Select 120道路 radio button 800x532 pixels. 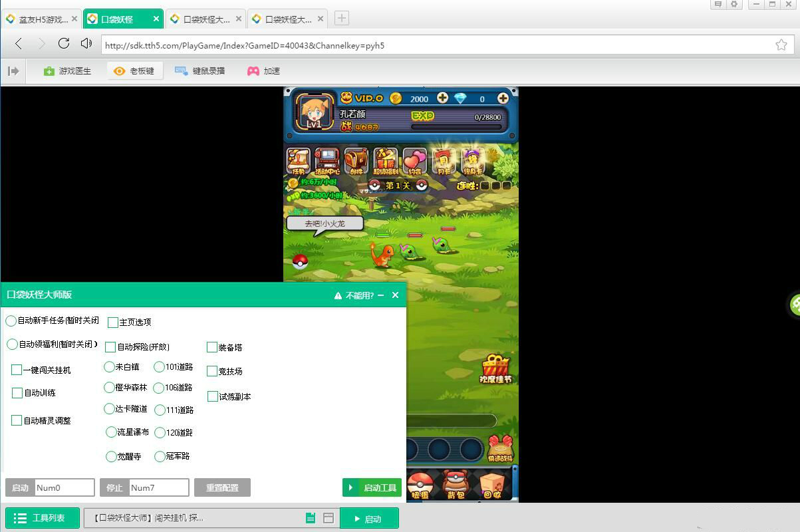point(160,432)
